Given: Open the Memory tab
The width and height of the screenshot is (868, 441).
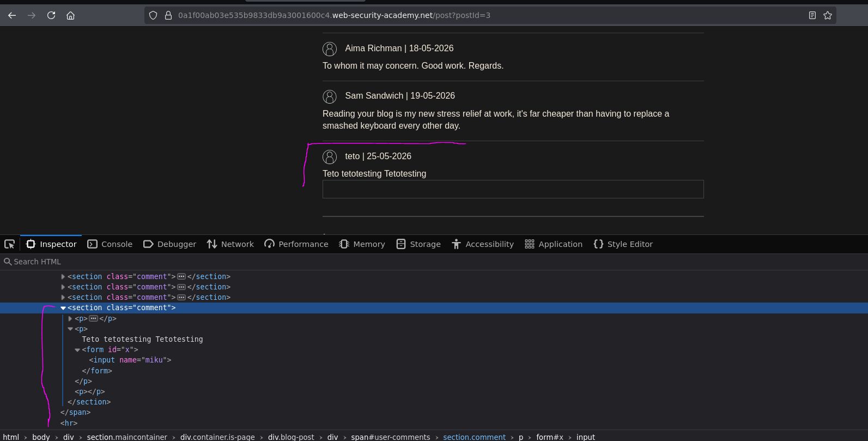Looking at the screenshot, I should pyautogui.click(x=362, y=244).
